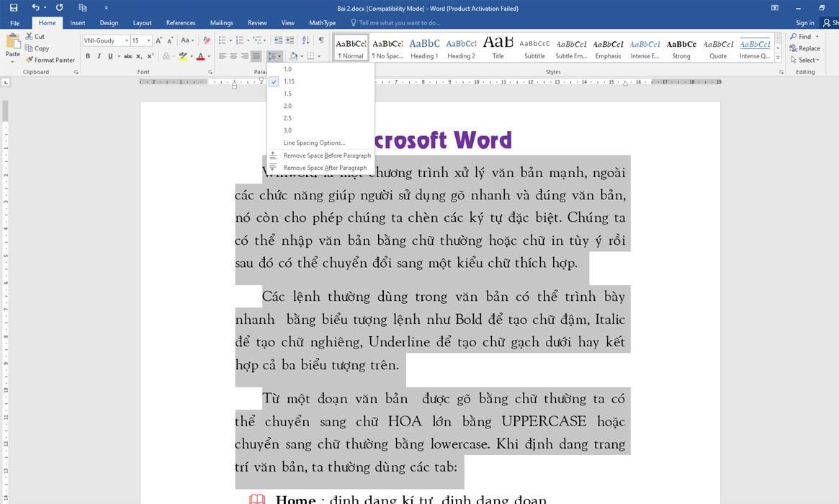The image size is (839, 504).
Task: Click the Undo arrow icon
Action: [x=35, y=7]
